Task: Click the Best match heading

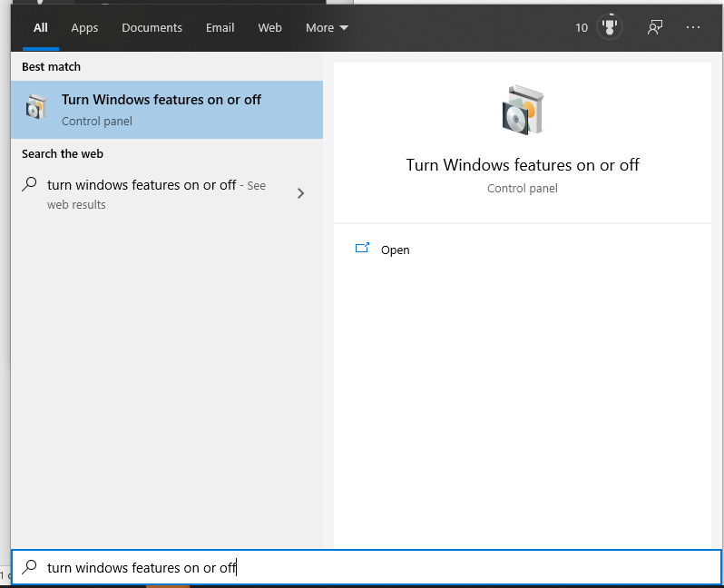Action: click(x=51, y=67)
